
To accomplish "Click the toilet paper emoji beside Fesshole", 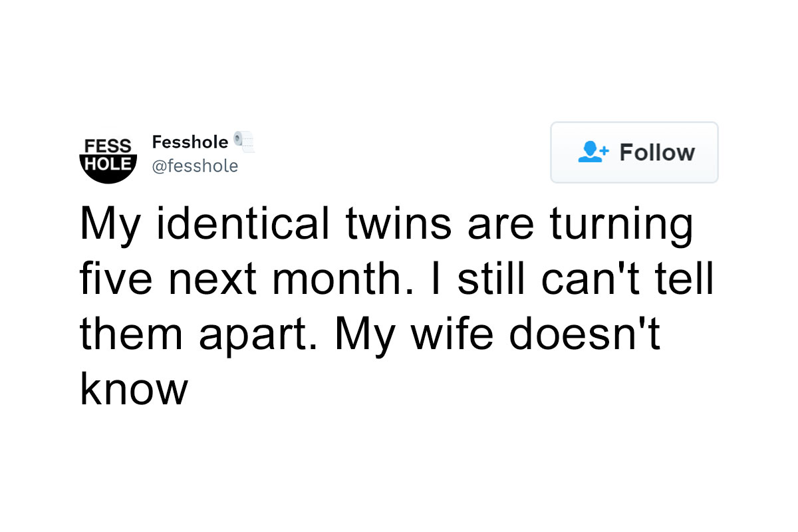I will (243, 142).
